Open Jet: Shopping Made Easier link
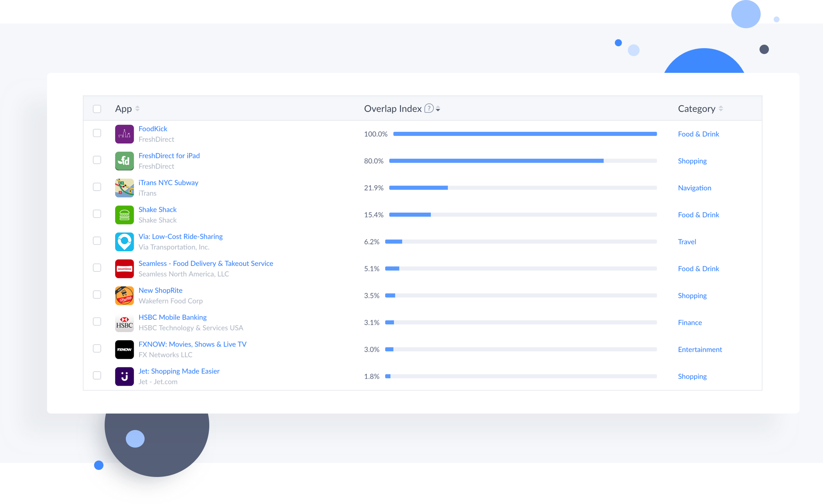This screenshot has height=504, width=823. (179, 371)
